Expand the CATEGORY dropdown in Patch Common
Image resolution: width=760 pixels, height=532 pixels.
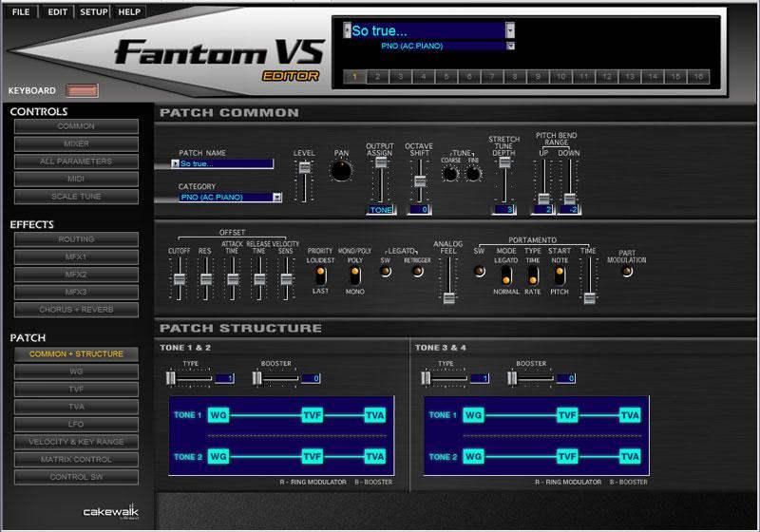pyautogui.click(x=276, y=198)
